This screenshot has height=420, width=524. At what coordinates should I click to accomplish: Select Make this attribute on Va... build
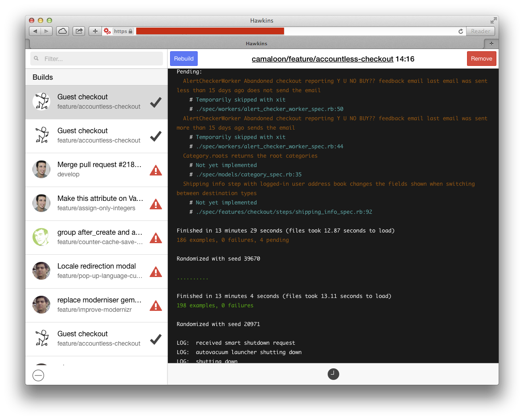[97, 203]
